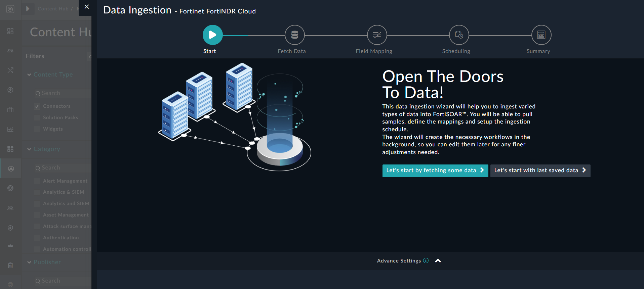Viewport: 644px width, 289px height.
Task: Click the Content Hub breadcrumb link
Action: coord(53,9)
